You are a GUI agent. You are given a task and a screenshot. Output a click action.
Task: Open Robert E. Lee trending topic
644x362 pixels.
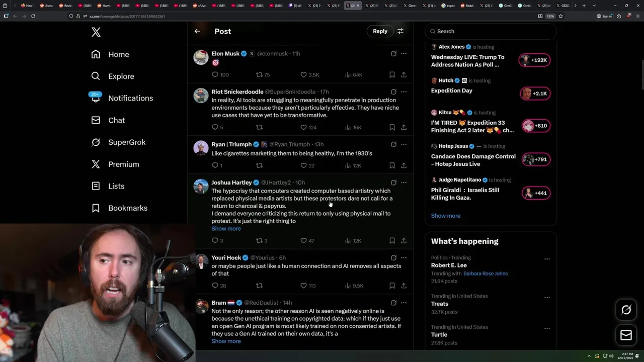(x=449, y=265)
